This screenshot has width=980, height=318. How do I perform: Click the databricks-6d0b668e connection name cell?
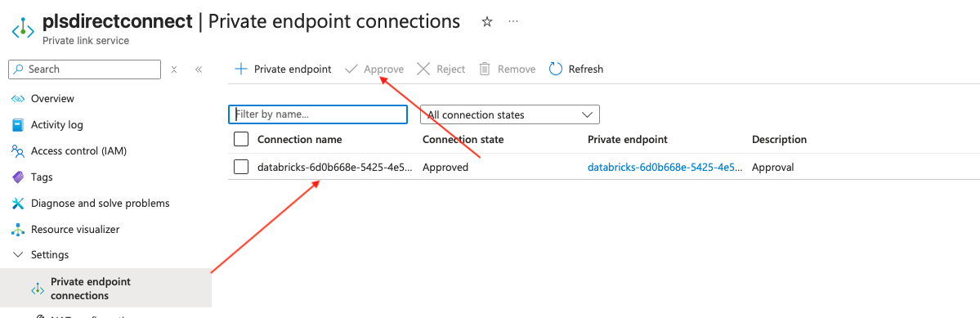(x=335, y=168)
